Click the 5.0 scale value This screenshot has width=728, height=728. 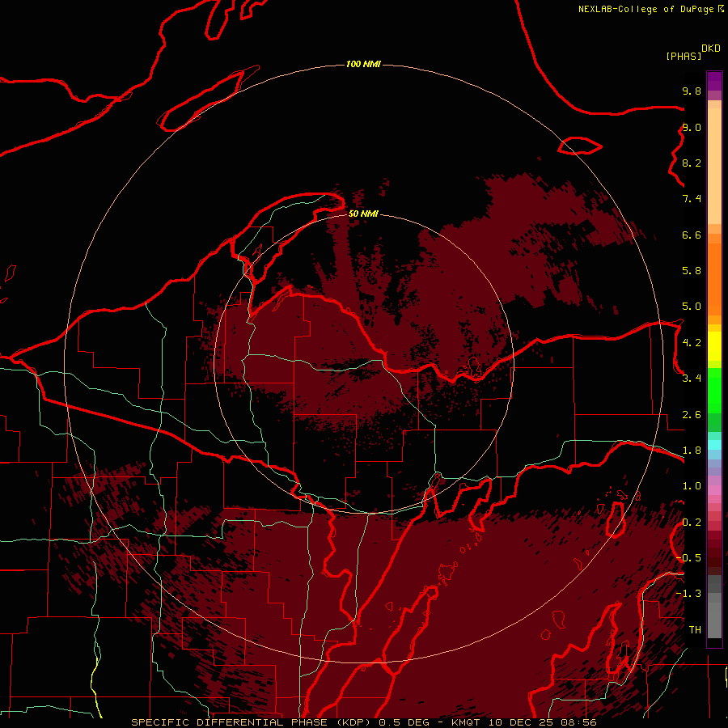pos(692,307)
